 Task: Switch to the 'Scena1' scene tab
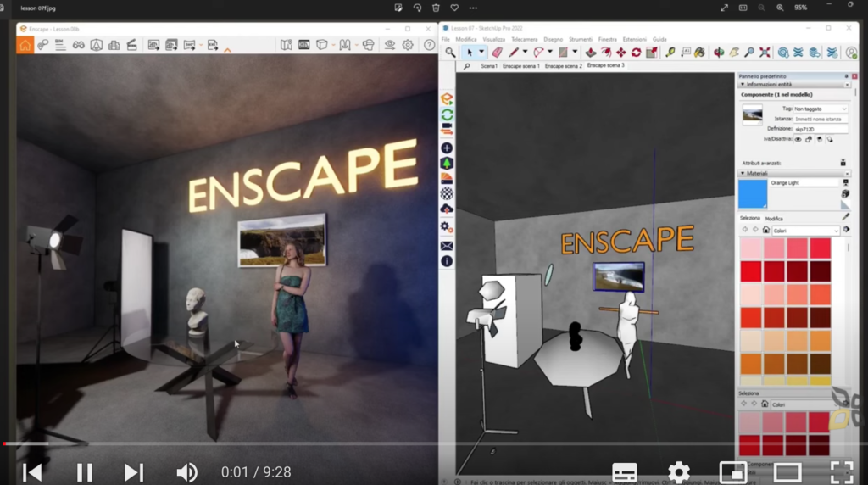coord(489,66)
